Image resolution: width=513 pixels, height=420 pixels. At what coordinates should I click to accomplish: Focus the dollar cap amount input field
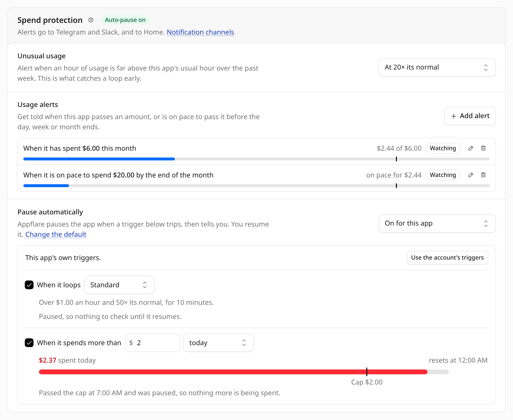(x=152, y=343)
